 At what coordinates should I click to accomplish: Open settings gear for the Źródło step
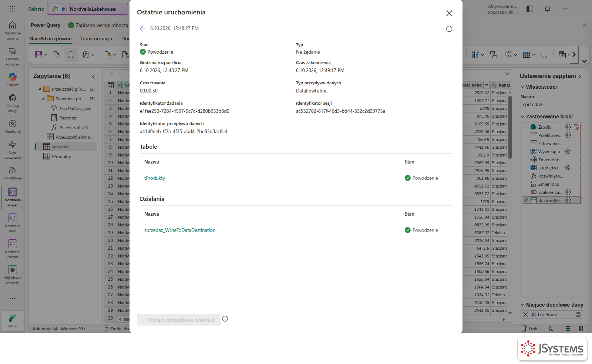point(568,127)
